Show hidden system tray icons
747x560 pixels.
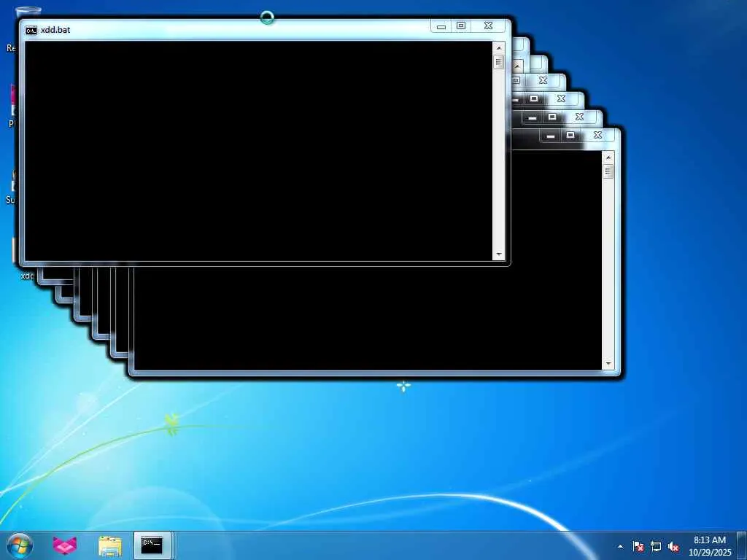click(620, 547)
